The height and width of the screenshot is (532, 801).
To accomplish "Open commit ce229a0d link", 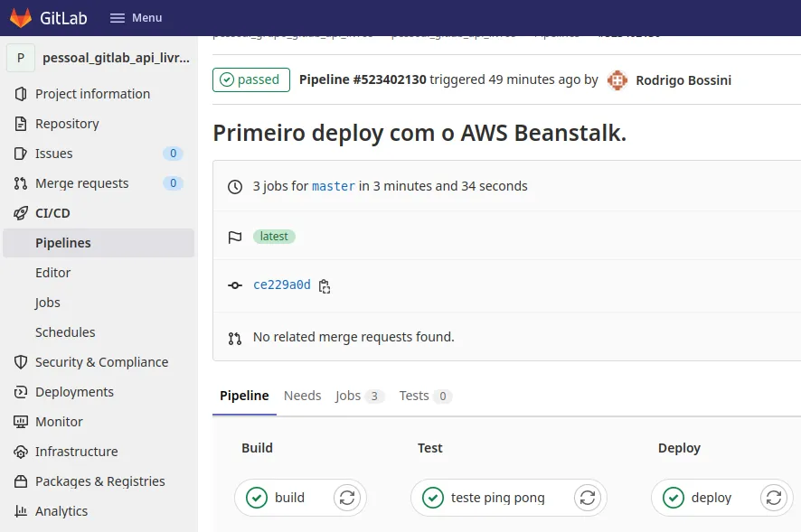I will (x=282, y=285).
